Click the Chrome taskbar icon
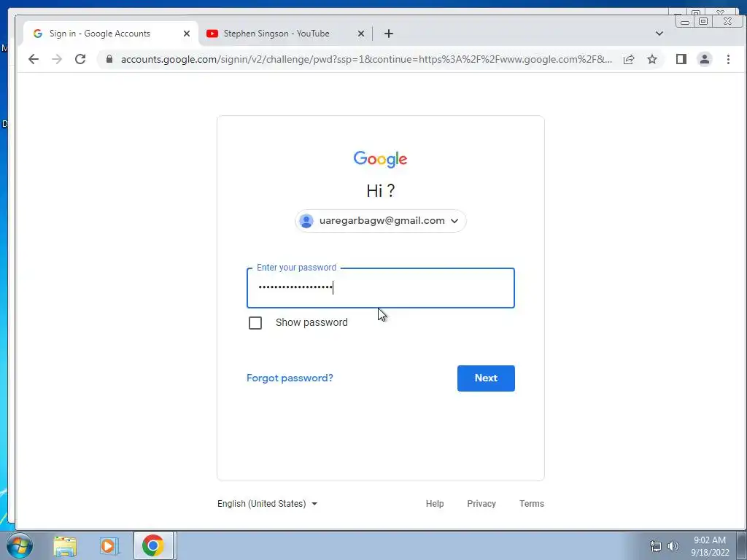This screenshot has height=560, width=747. [x=153, y=545]
